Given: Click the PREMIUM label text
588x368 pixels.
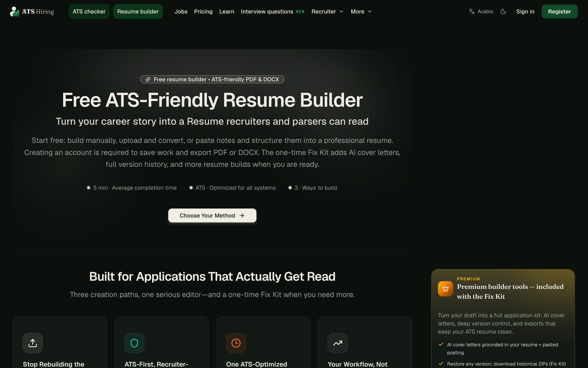Looking at the screenshot, I should point(468,279).
